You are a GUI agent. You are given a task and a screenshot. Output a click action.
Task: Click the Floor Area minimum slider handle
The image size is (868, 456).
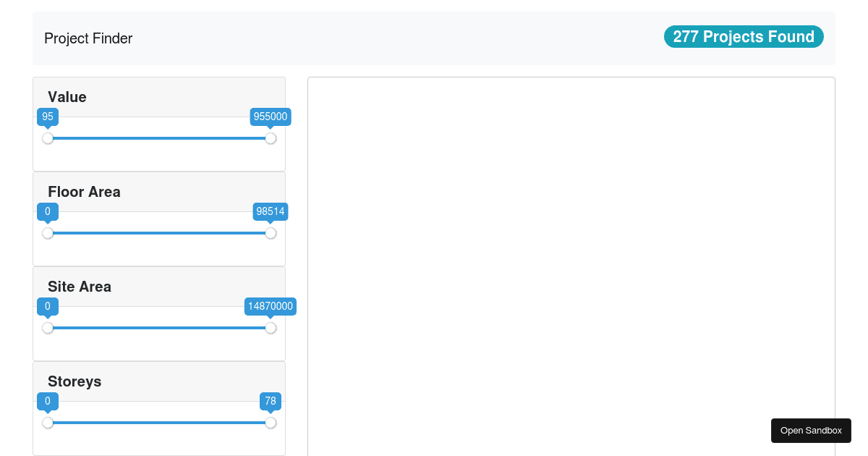(48, 233)
